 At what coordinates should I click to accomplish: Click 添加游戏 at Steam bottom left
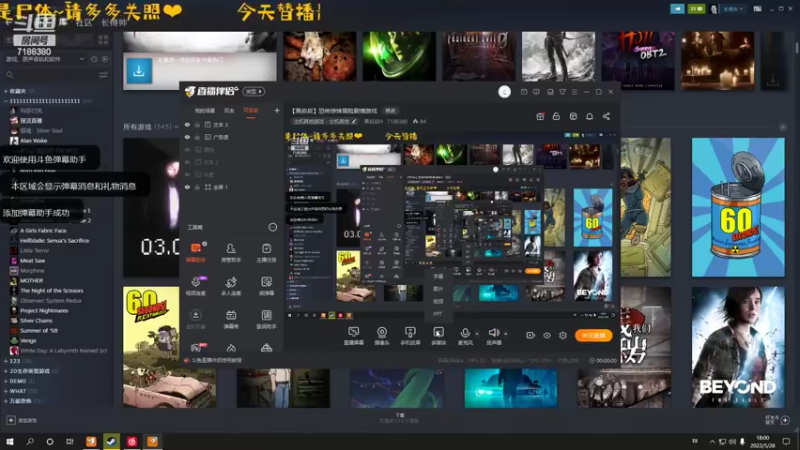[22, 420]
